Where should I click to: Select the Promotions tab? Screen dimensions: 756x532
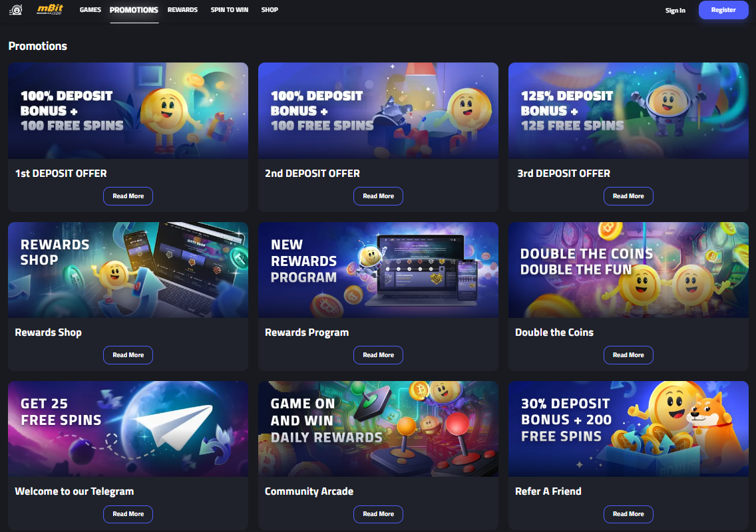[134, 9]
